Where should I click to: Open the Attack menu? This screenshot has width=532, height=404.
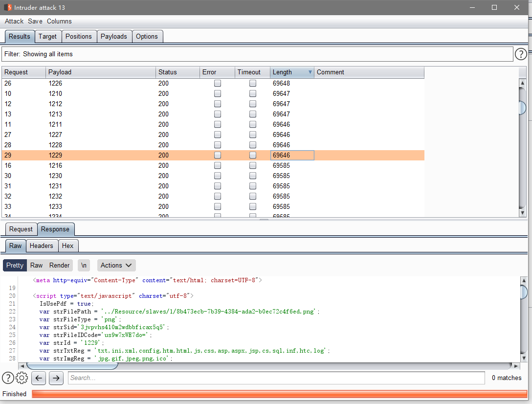[x=14, y=21]
